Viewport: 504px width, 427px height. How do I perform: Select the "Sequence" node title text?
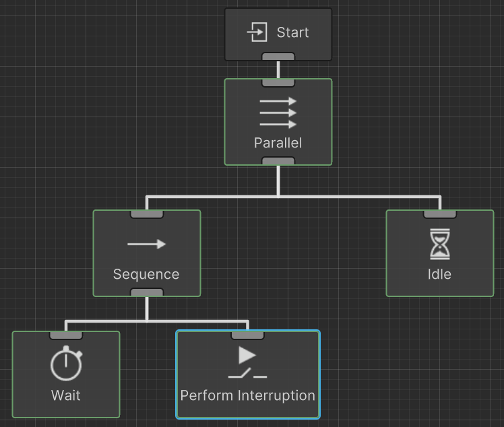click(146, 274)
